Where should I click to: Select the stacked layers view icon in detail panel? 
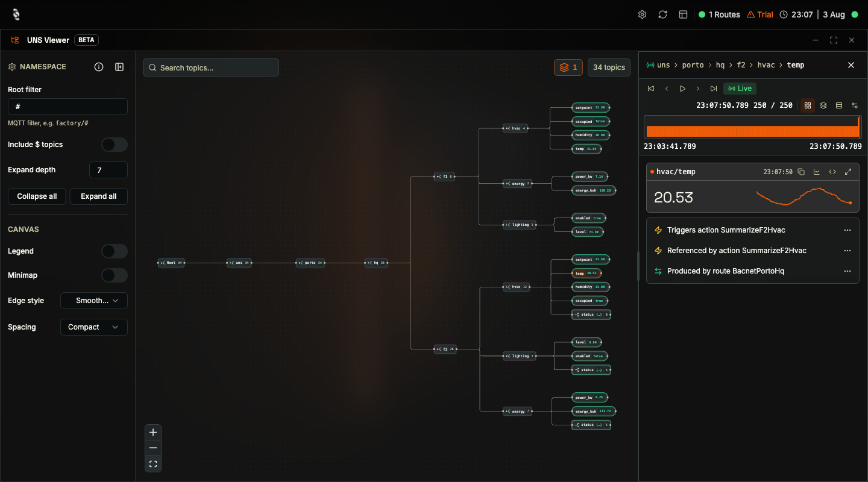click(x=823, y=105)
